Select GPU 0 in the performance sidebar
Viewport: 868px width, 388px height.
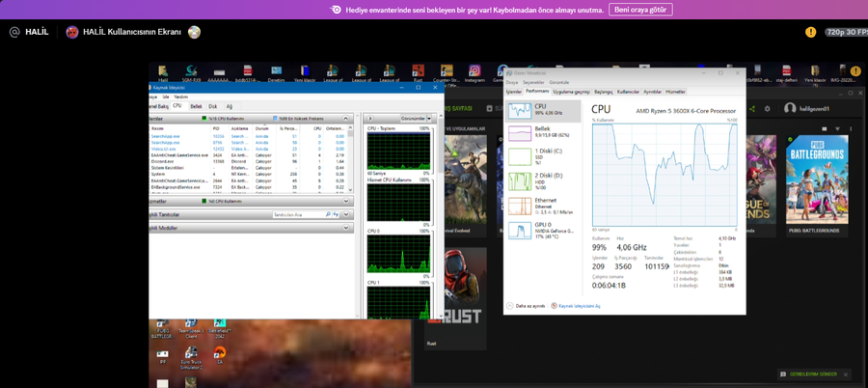pyautogui.click(x=543, y=231)
